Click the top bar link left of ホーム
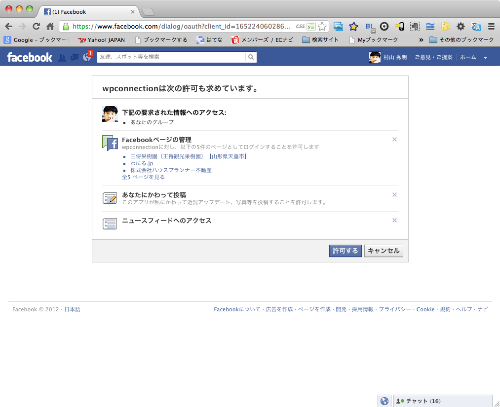Screen dimensions: 500x407 point(434,57)
